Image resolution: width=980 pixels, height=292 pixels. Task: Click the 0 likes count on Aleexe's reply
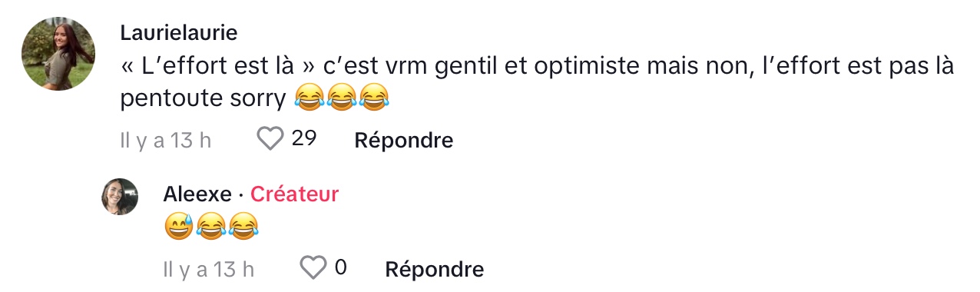(x=341, y=268)
